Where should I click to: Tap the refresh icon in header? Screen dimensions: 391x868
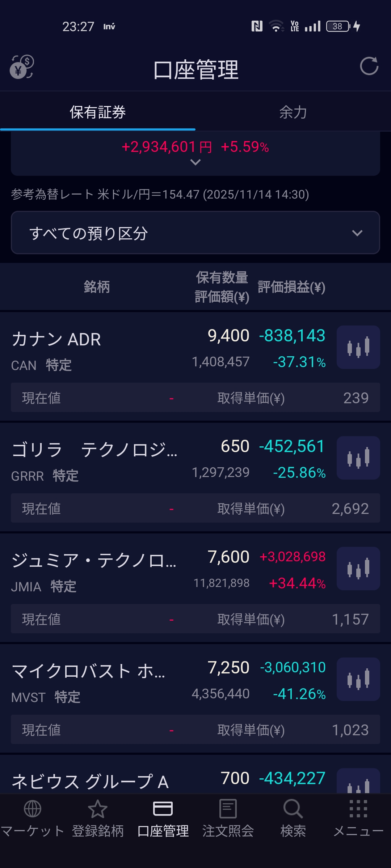click(369, 66)
